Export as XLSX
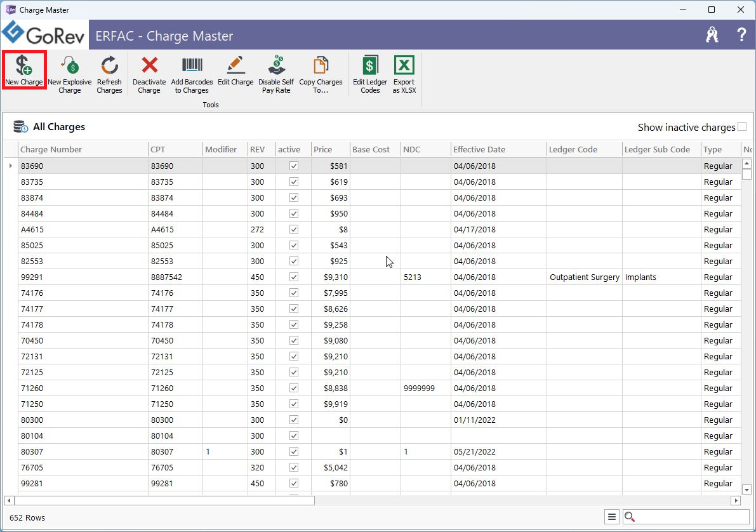This screenshot has height=532, width=756. [x=404, y=74]
